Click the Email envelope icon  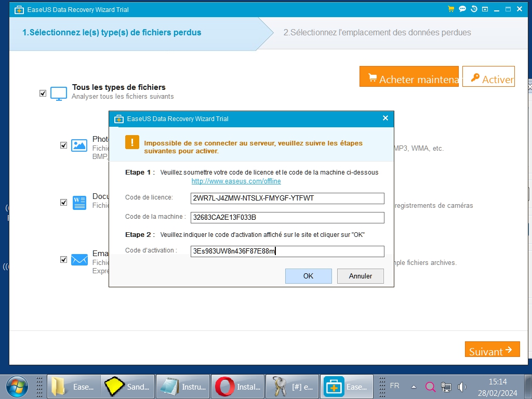(79, 260)
